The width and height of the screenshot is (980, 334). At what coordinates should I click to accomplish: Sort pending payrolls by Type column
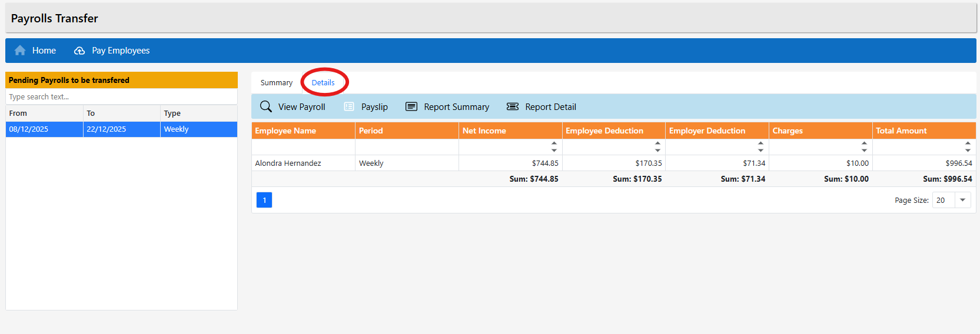[199, 113]
